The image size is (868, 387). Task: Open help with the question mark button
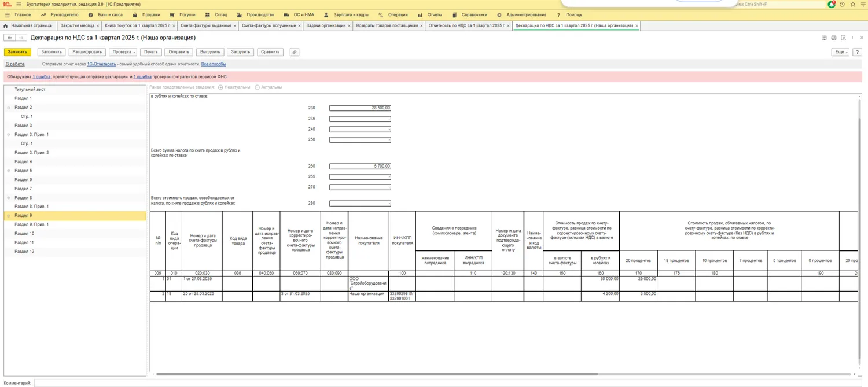click(x=858, y=52)
